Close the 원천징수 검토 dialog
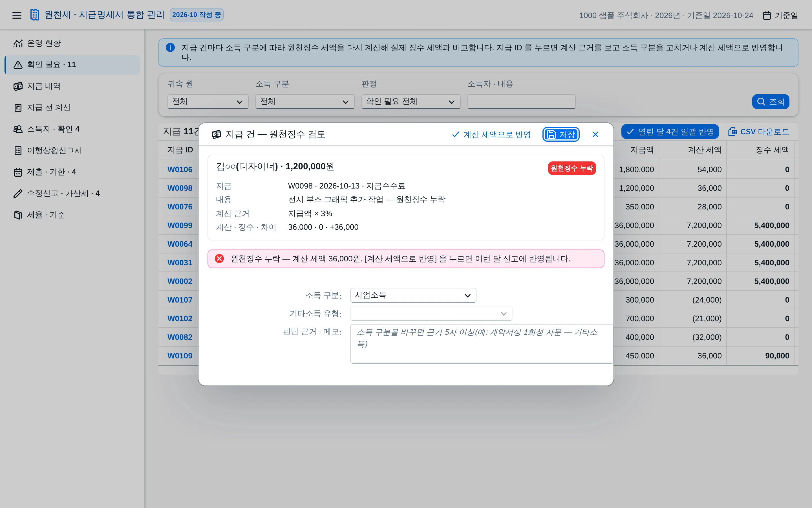 pyautogui.click(x=595, y=134)
